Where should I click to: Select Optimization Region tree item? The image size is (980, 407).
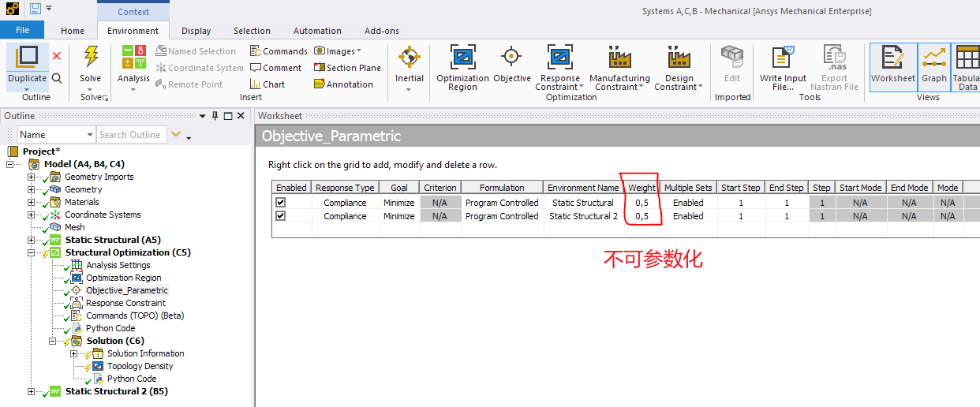[x=123, y=278]
